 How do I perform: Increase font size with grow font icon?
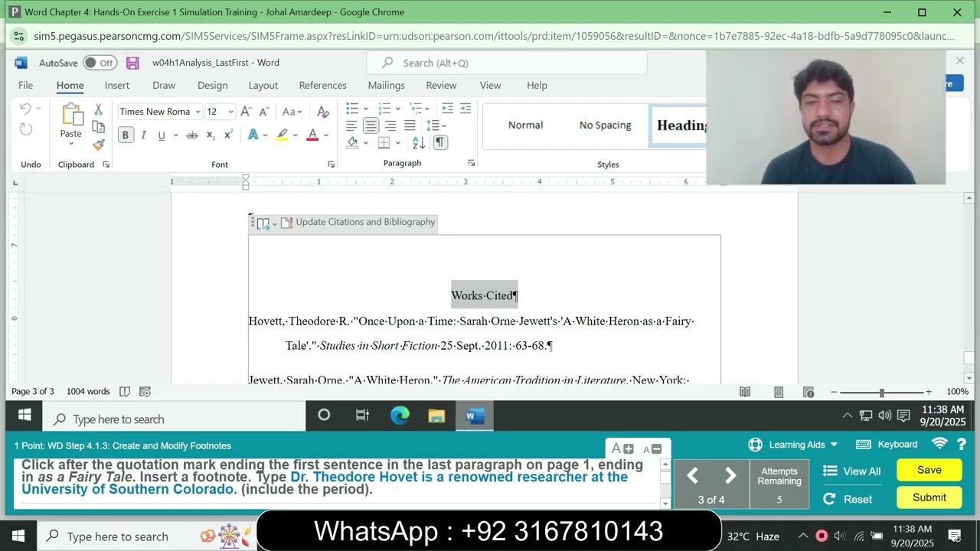click(246, 112)
